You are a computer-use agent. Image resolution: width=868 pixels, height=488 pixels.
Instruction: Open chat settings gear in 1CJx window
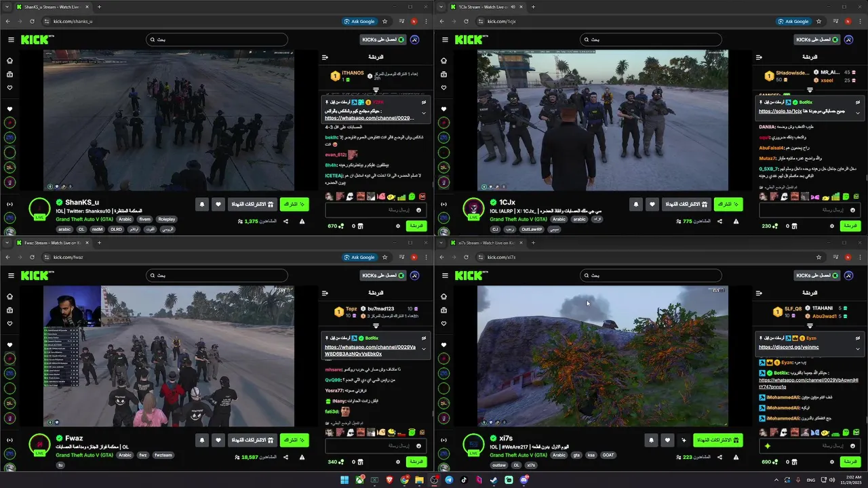pyautogui.click(x=832, y=226)
